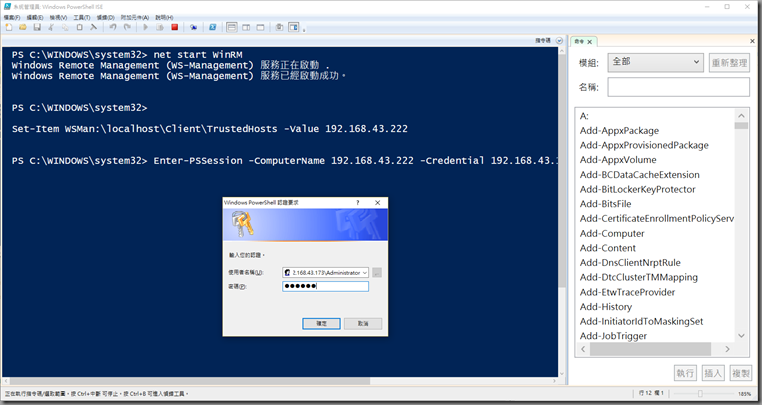
Task: Click the Cut scissors toolbar icon
Action: [x=51, y=27]
